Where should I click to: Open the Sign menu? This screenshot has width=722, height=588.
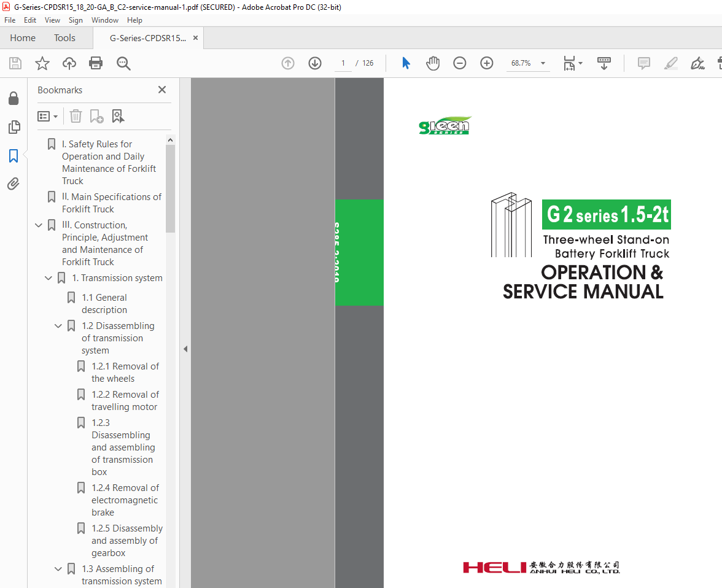pyautogui.click(x=76, y=20)
